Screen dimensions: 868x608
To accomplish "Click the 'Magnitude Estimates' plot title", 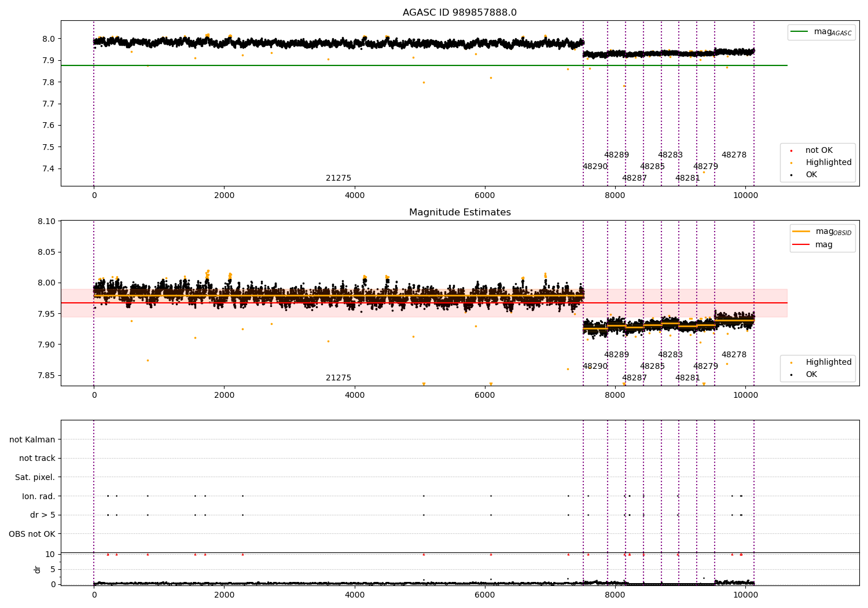I will (459, 213).
